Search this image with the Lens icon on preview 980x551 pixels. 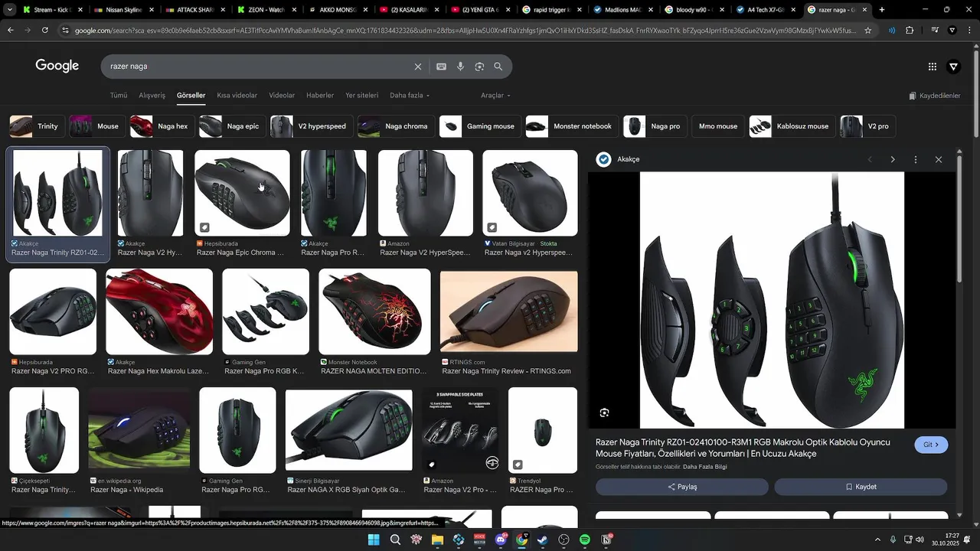(604, 412)
